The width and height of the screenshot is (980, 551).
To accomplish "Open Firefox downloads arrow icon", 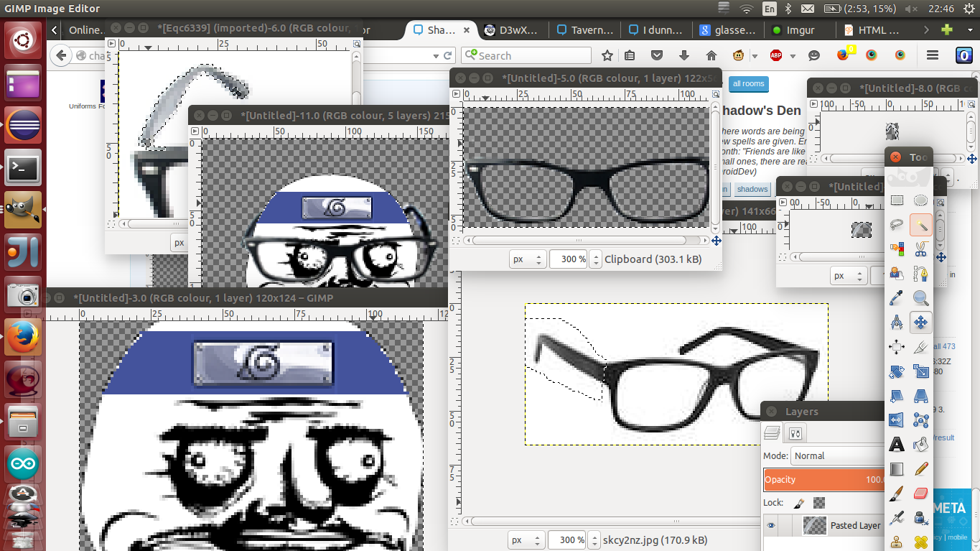I will [x=683, y=55].
